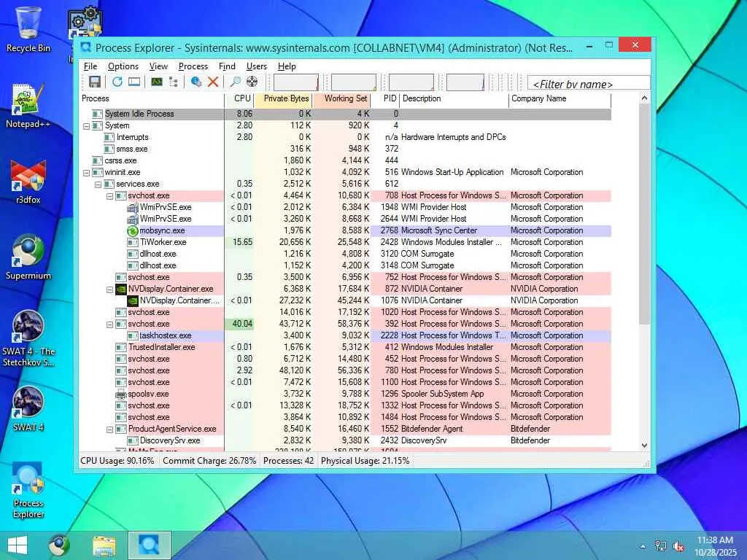Image resolution: width=747 pixels, height=560 pixels.
Task: Select the mobsync.exe sync icon
Action: 133,230
